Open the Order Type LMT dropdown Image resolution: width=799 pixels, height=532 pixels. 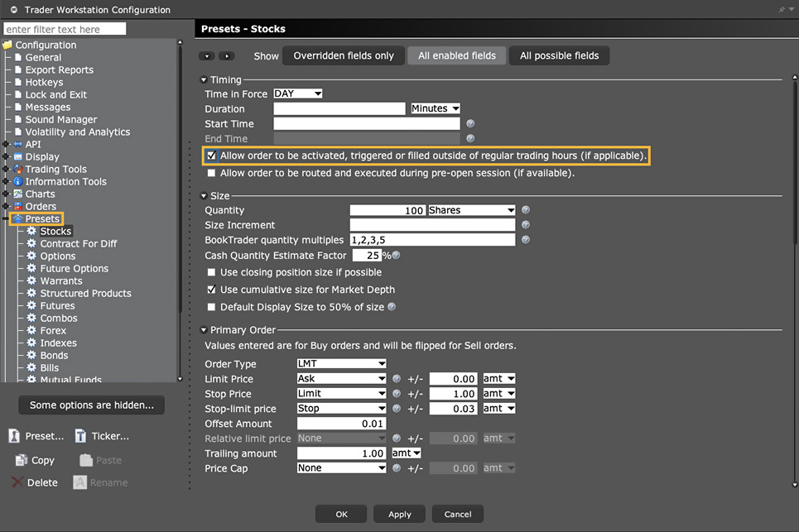pos(341,364)
